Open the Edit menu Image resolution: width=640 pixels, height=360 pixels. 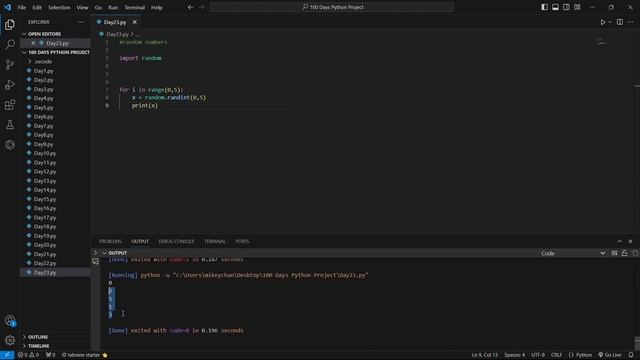pos(37,7)
